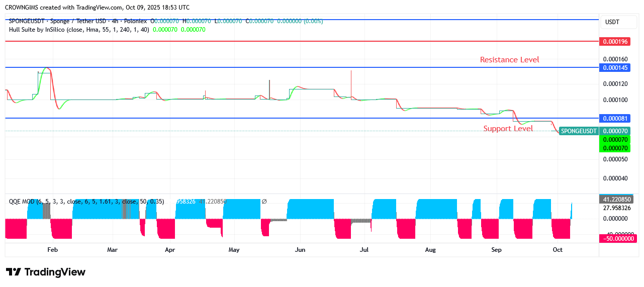Click the TradingView logo icon
The width and height of the screenshot is (644, 287).
coord(14,272)
